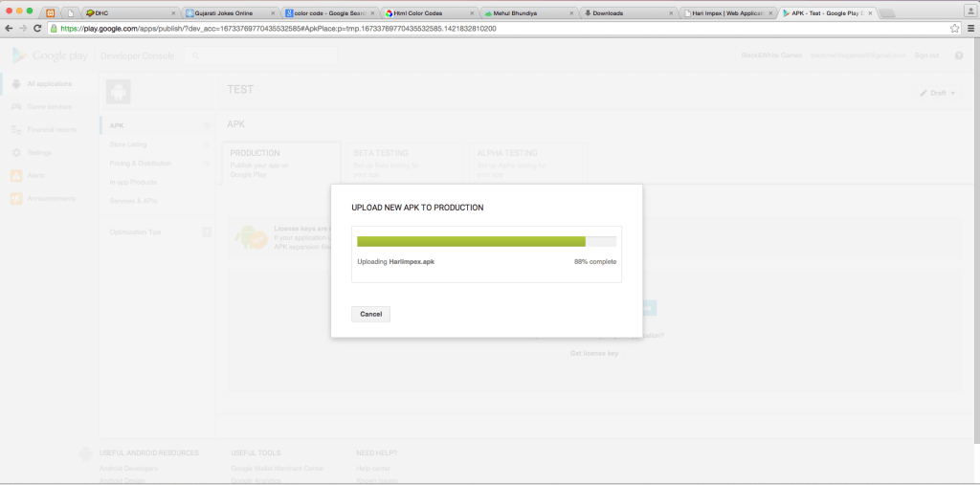
Task: Switch to the Mehul Bhundiya tab
Action: [528, 13]
